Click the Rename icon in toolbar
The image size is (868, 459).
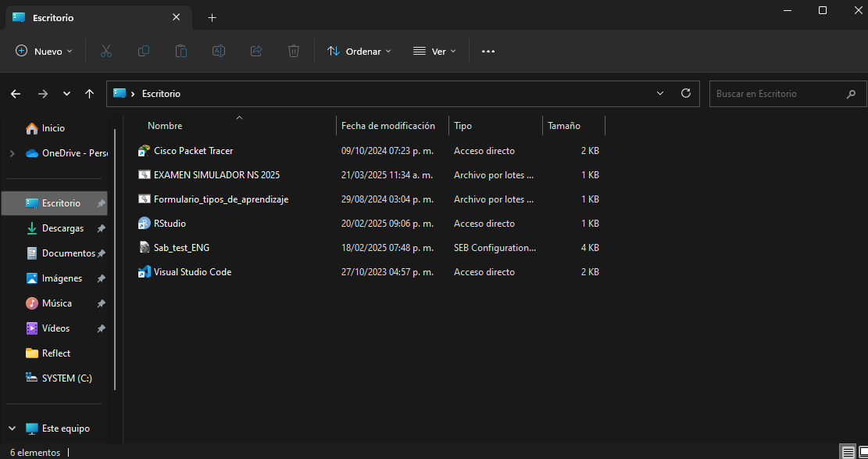[x=219, y=51]
